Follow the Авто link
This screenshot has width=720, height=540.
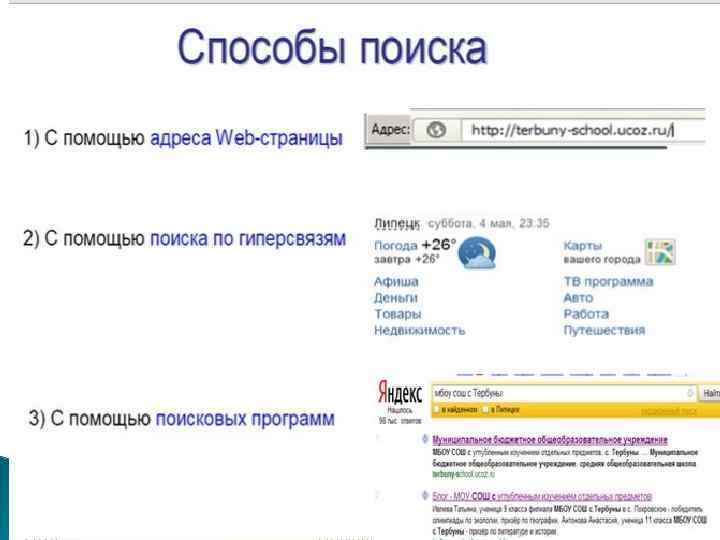click(x=578, y=298)
